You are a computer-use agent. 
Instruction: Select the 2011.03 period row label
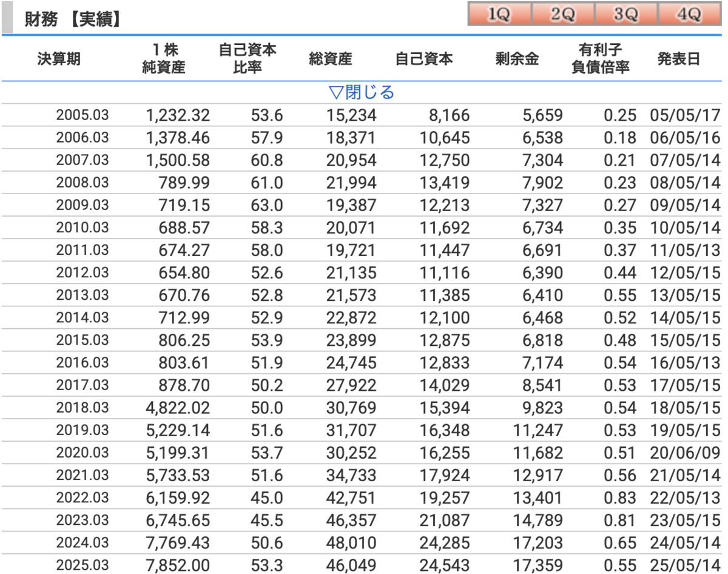tap(83, 250)
